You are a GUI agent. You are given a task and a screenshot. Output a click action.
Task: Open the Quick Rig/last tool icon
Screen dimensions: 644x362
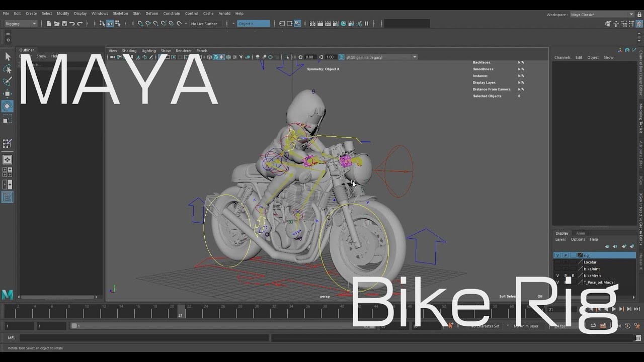coord(8,143)
